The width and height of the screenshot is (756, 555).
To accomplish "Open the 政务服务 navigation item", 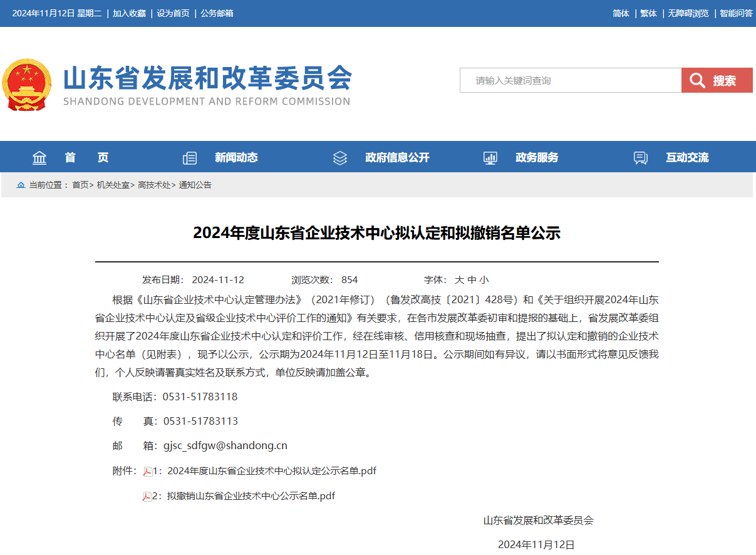I will coord(537,158).
